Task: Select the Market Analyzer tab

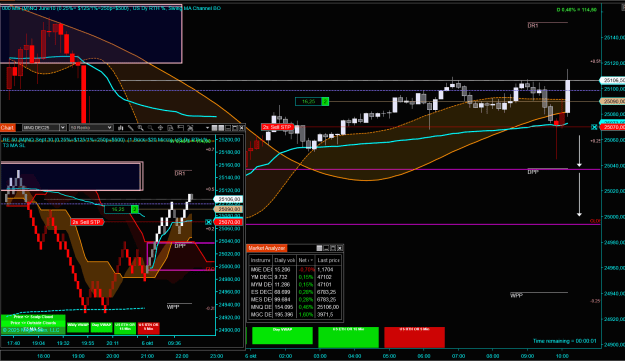Action: pos(267,248)
